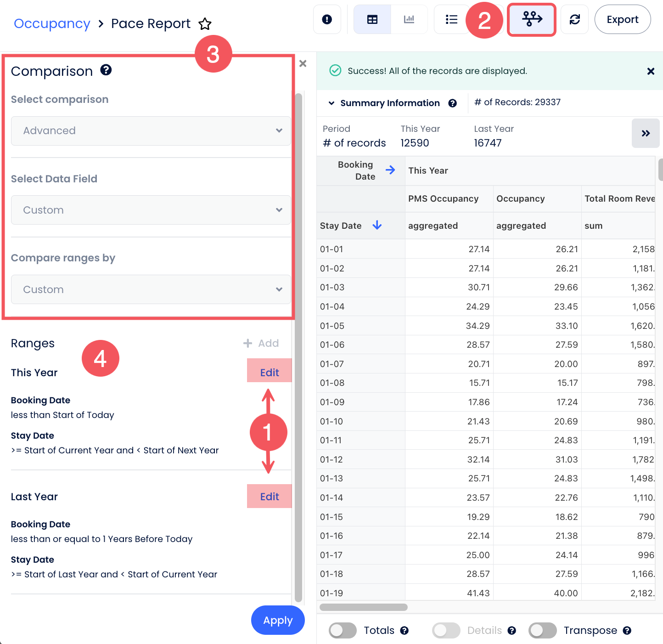Favorite the Pace Report with star
663x644 pixels.
pos(205,24)
